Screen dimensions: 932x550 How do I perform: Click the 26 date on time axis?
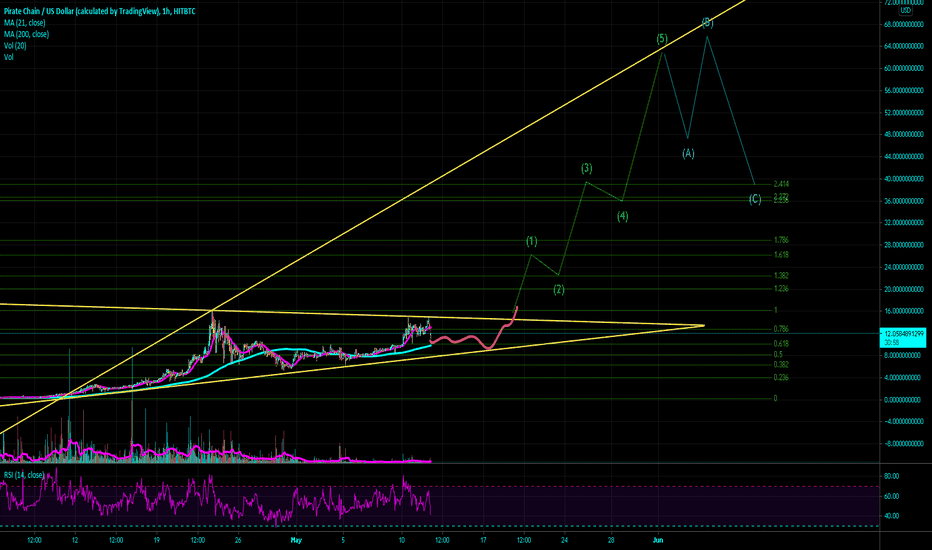pyautogui.click(x=238, y=540)
